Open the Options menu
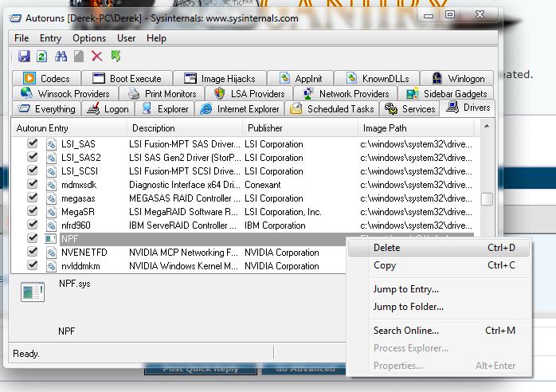The width and height of the screenshot is (556, 392). pyautogui.click(x=89, y=38)
